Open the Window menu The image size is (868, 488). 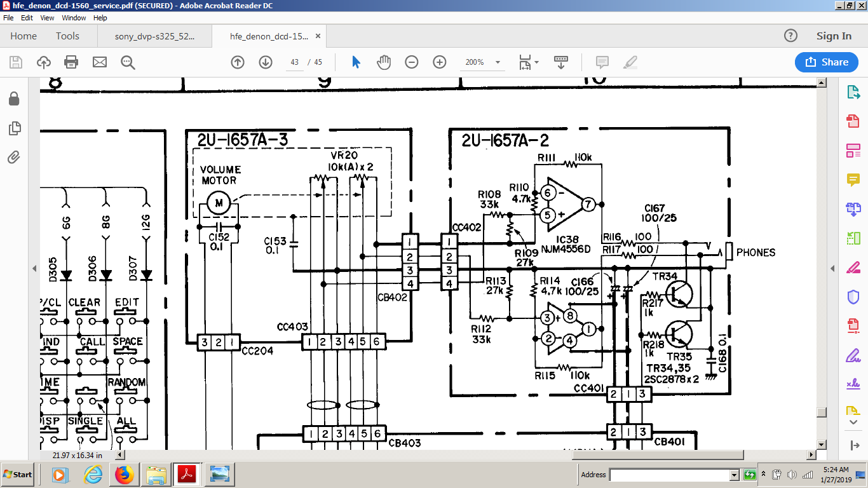[x=74, y=18]
